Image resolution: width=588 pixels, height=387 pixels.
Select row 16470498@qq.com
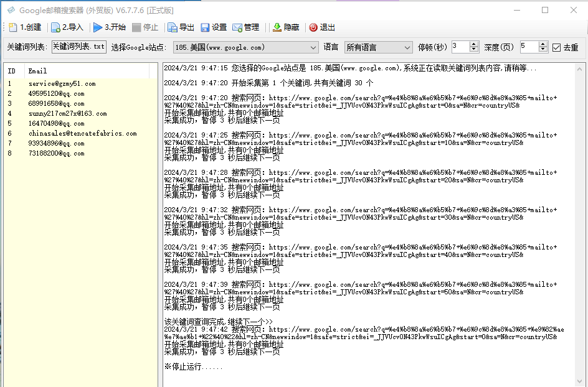[80, 123]
